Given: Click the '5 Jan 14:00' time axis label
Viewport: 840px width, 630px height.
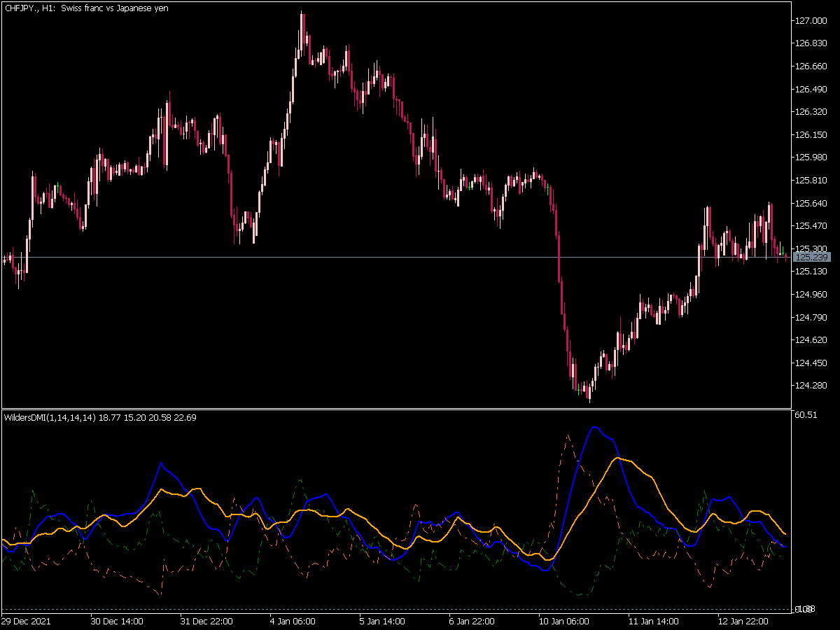Looking at the screenshot, I should pyautogui.click(x=383, y=622).
